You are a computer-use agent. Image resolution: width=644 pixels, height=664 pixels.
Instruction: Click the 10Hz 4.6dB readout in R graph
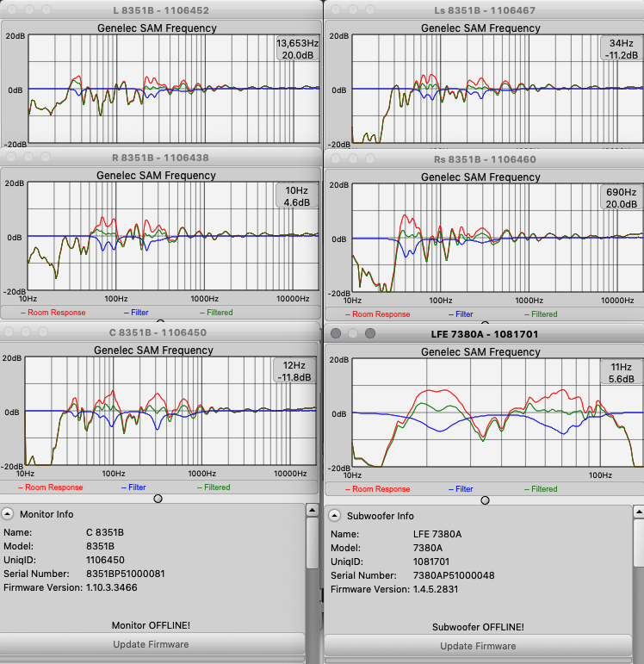[296, 196]
